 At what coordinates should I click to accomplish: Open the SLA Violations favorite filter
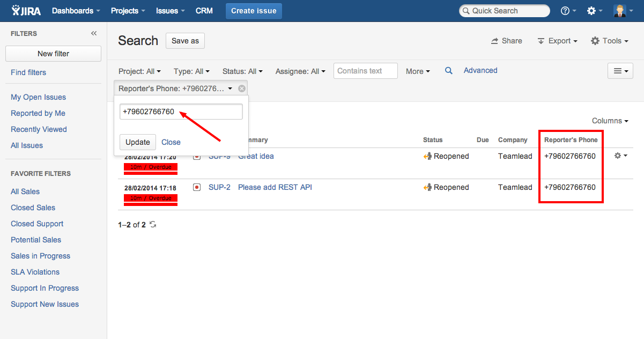point(35,272)
